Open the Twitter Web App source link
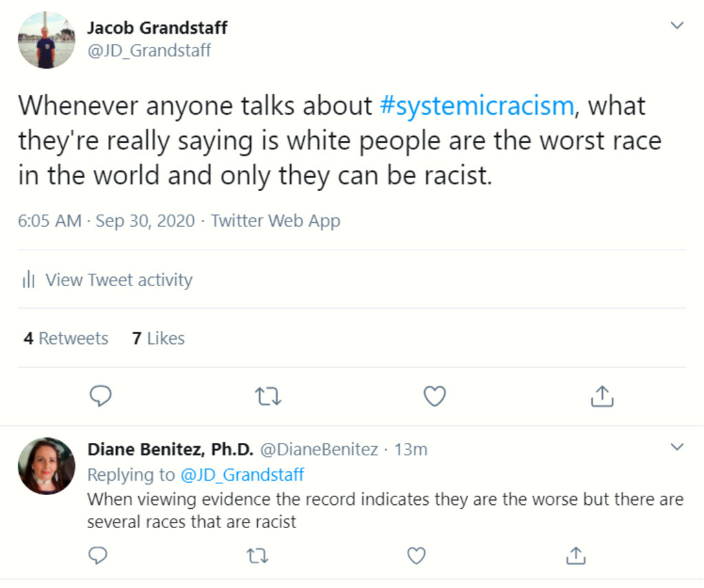 (x=275, y=221)
